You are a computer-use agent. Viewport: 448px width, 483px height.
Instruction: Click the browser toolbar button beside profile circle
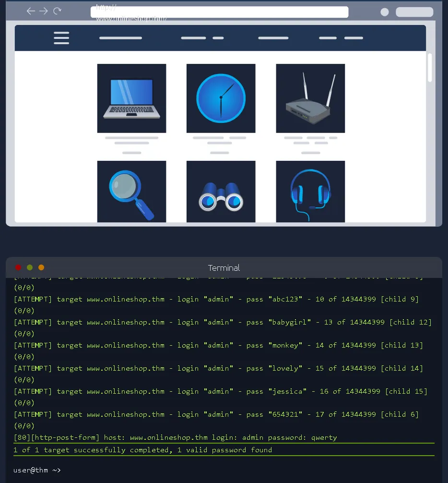pyautogui.click(x=414, y=12)
